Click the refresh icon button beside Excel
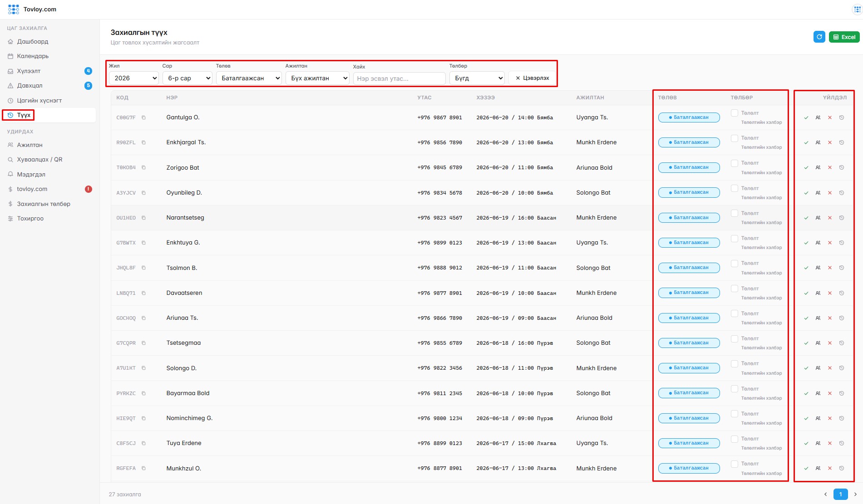863x504 pixels. 819,37
